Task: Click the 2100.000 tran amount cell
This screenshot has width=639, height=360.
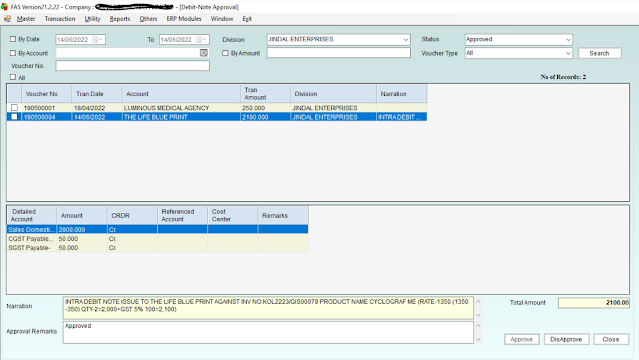Action: 265,117
